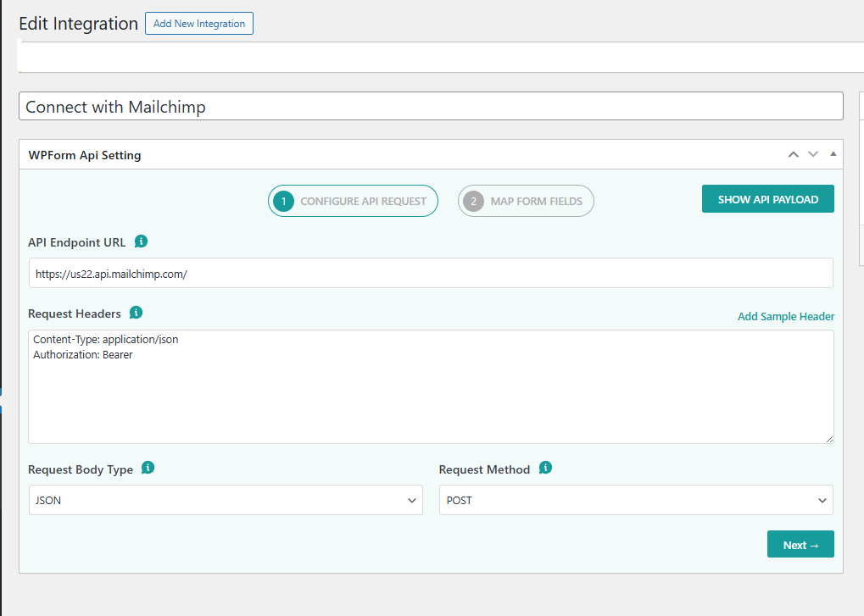Viewport: 864px width, 616px height.
Task: Open the Add Sample Header link
Action: [x=785, y=316]
